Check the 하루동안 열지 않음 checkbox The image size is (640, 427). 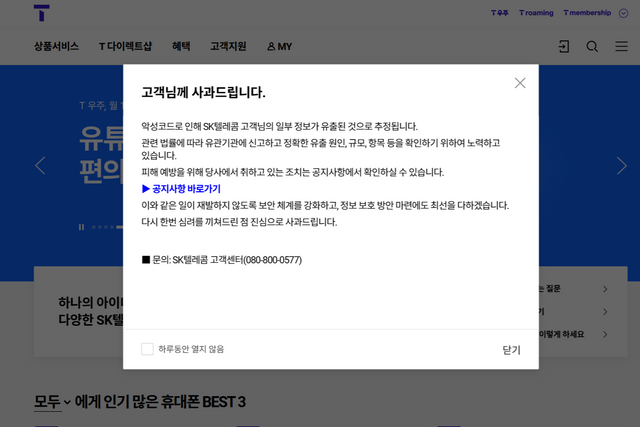click(147, 349)
